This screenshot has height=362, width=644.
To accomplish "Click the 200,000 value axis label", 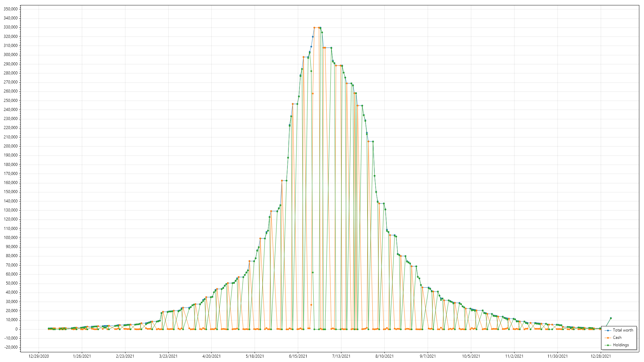I will [x=11, y=146].
